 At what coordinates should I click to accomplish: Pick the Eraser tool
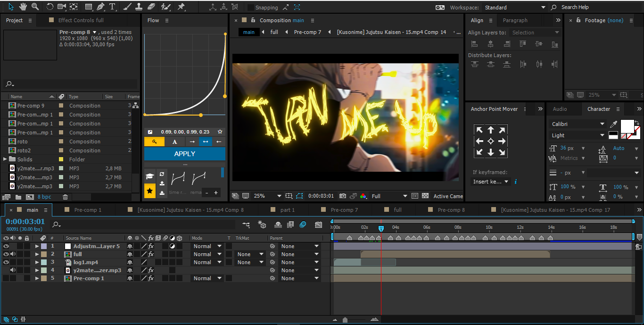[x=151, y=7]
